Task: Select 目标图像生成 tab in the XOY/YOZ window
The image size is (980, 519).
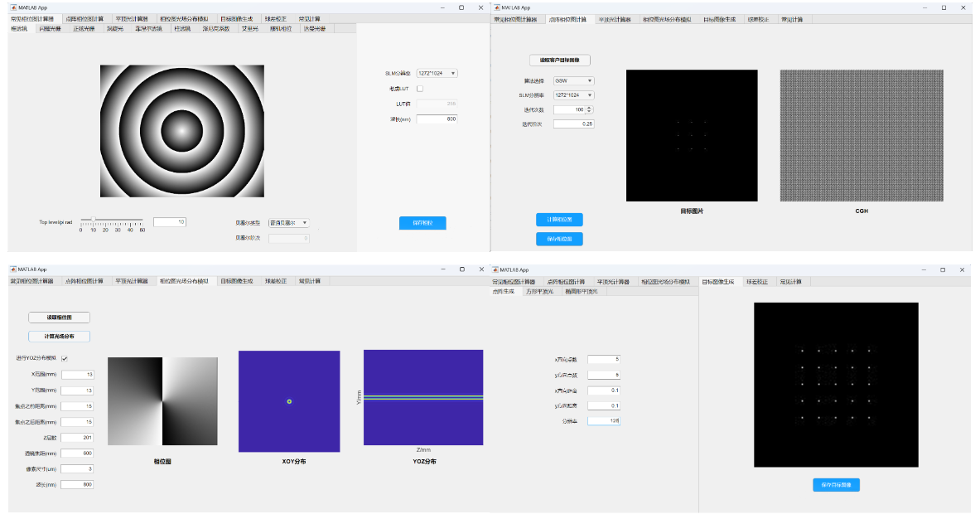Action: 237,281
